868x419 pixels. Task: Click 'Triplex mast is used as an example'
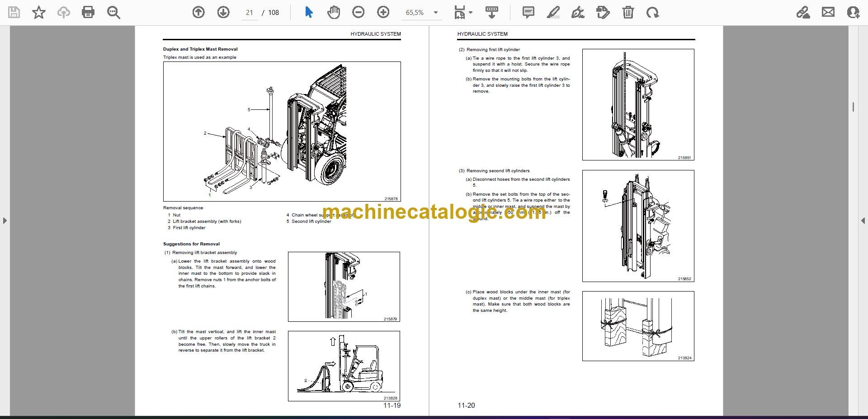(199, 57)
